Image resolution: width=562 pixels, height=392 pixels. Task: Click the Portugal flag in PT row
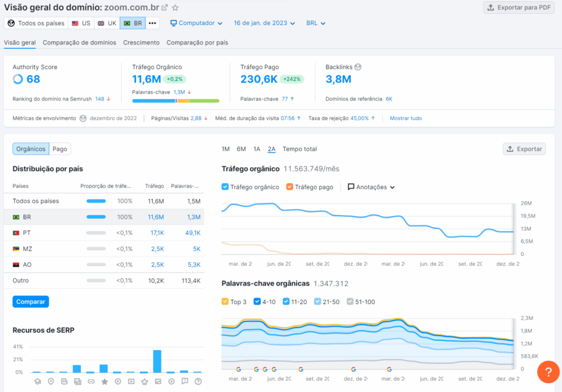[x=16, y=233]
